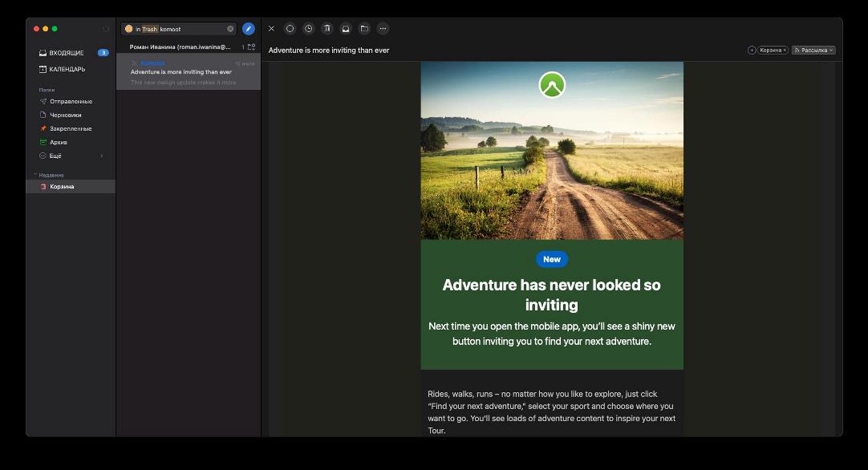The image size is (868, 470).
Task: Close the opened email with the X icon
Action: click(x=271, y=29)
